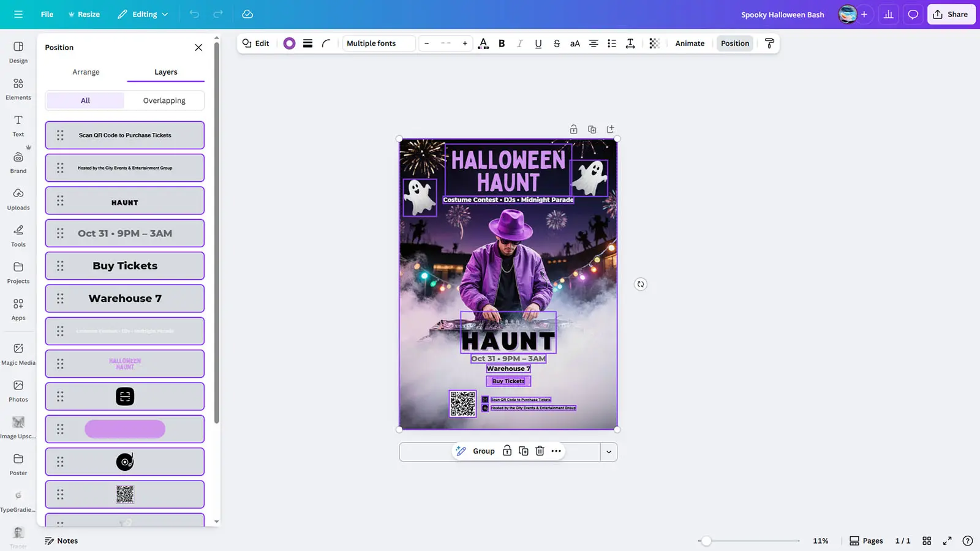The image size is (980, 551).
Task: Click the delete trash icon below the design
Action: tap(540, 451)
